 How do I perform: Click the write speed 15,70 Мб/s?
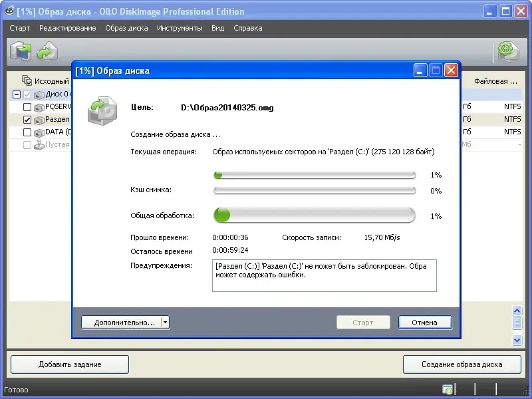tap(382, 237)
